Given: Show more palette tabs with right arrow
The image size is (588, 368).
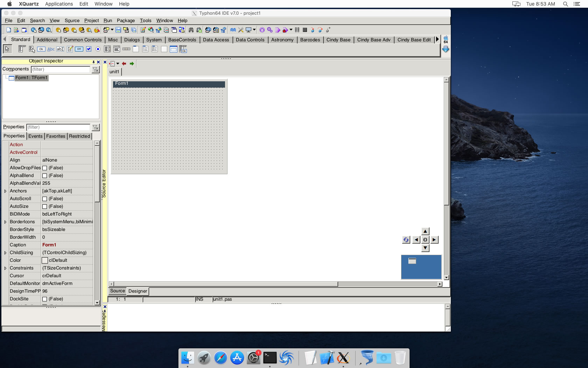Looking at the screenshot, I should pos(437,40).
